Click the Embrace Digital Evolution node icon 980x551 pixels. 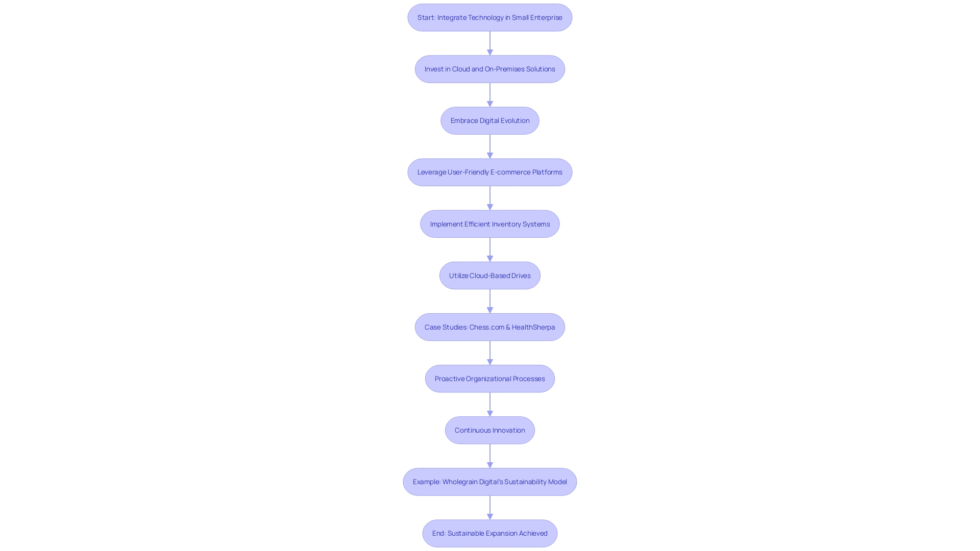[490, 120]
